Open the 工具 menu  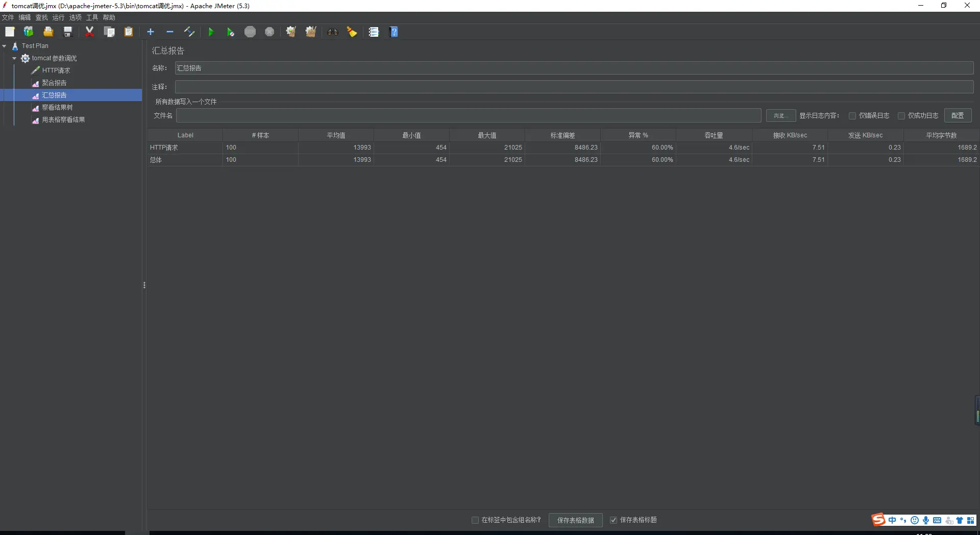click(x=92, y=17)
